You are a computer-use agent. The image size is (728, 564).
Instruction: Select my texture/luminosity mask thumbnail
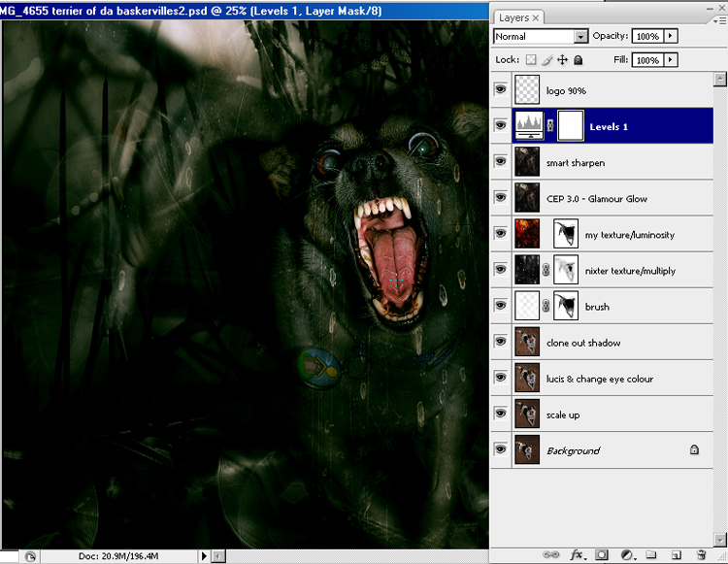point(566,234)
